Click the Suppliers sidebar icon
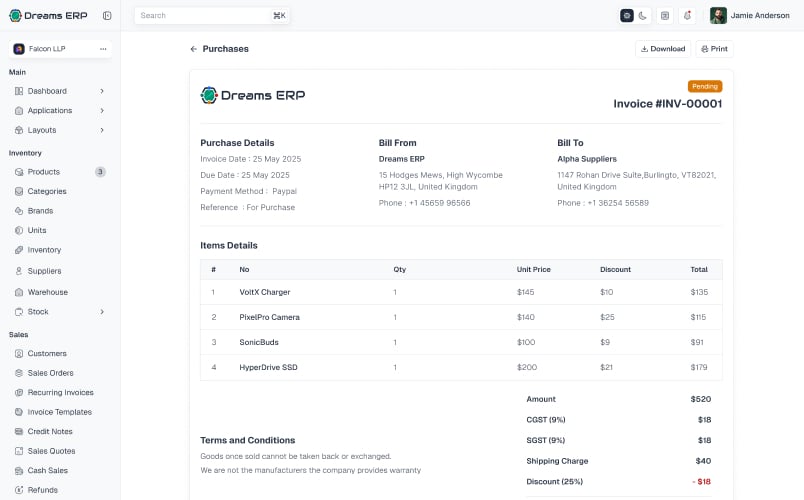 click(19, 271)
